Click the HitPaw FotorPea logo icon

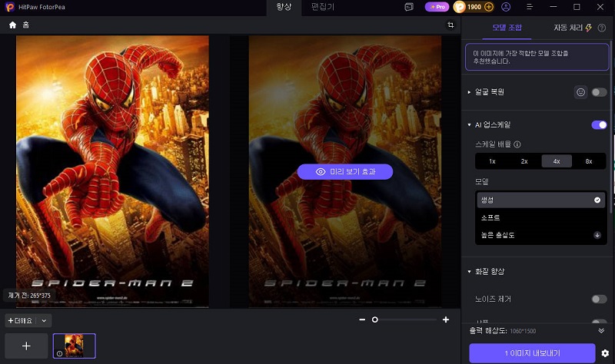click(10, 7)
